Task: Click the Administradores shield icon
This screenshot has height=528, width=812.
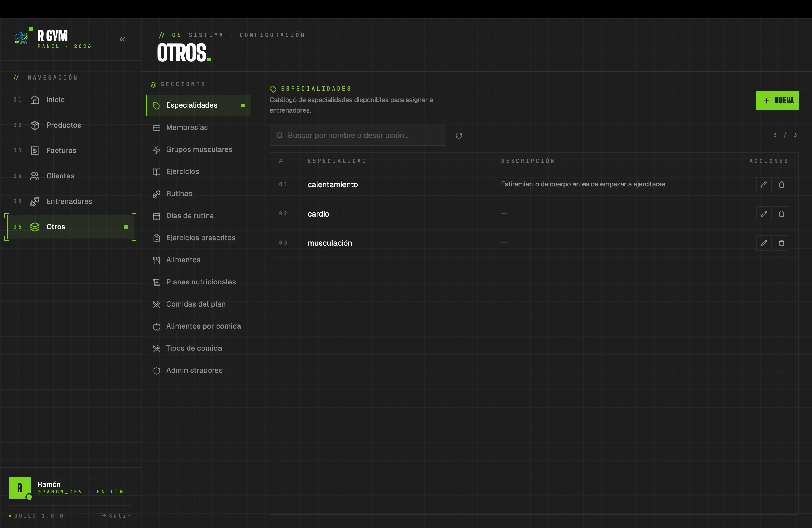Action: point(157,371)
